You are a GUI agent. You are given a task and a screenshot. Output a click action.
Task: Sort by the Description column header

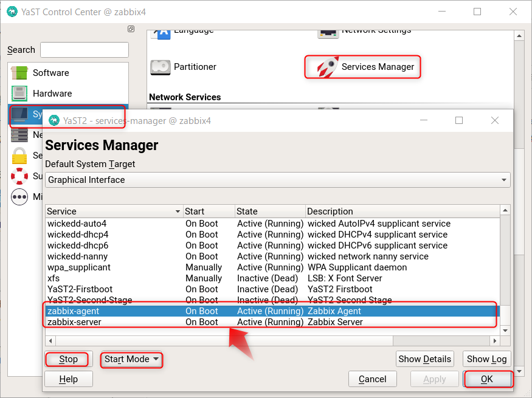(x=402, y=211)
